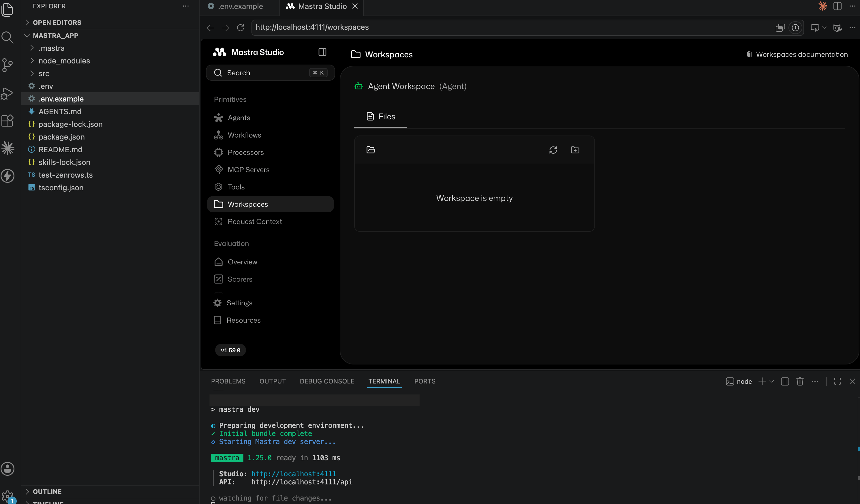The height and width of the screenshot is (504, 860).
Task: Open Scorers under Evaluation
Action: click(270, 279)
